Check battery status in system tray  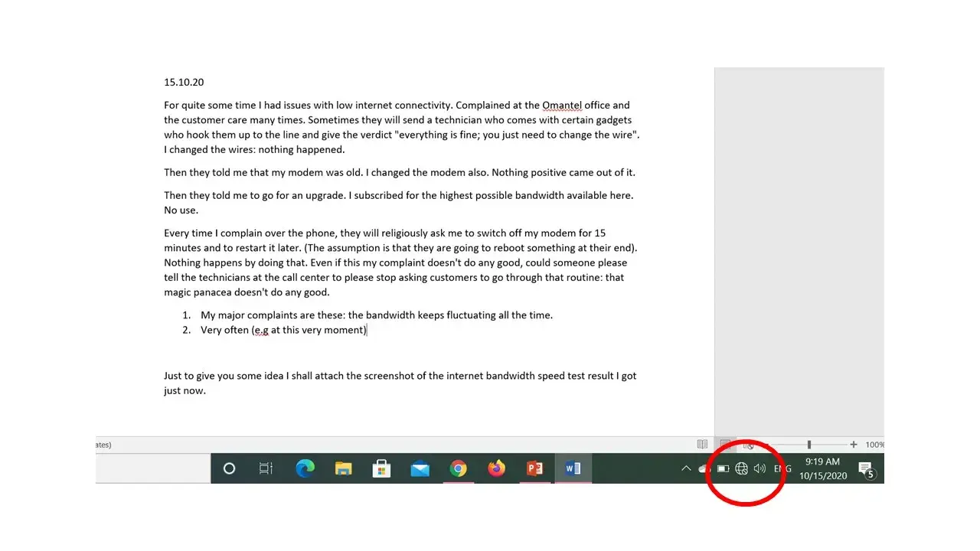(x=723, y=468)
